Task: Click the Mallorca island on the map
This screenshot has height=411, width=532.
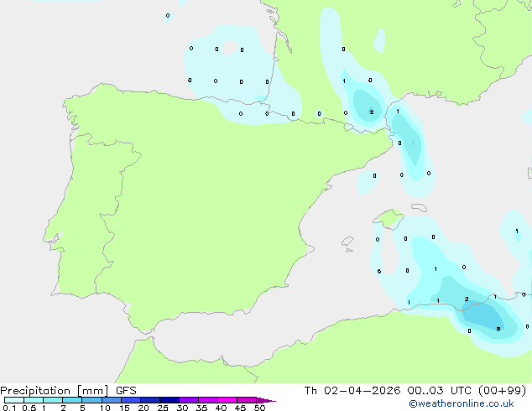Action: (x=389, y=219)
